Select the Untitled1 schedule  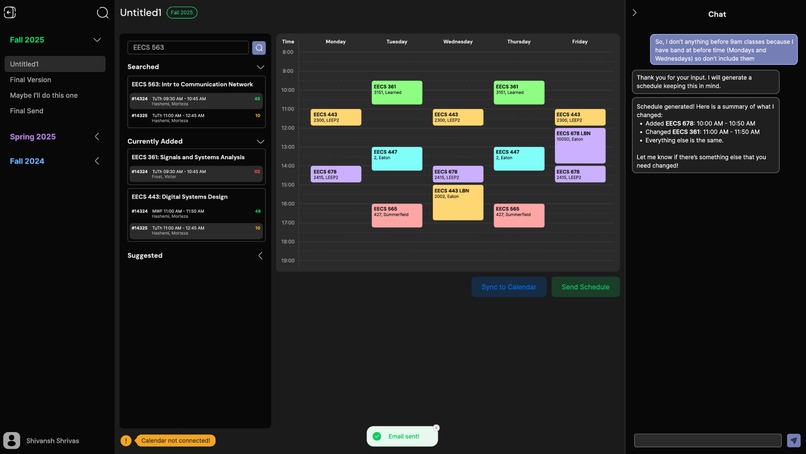55,64
